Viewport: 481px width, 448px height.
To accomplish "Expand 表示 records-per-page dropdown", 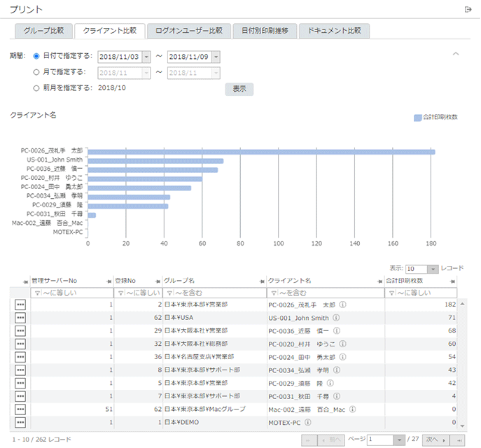I will click(x=433, y=269).
